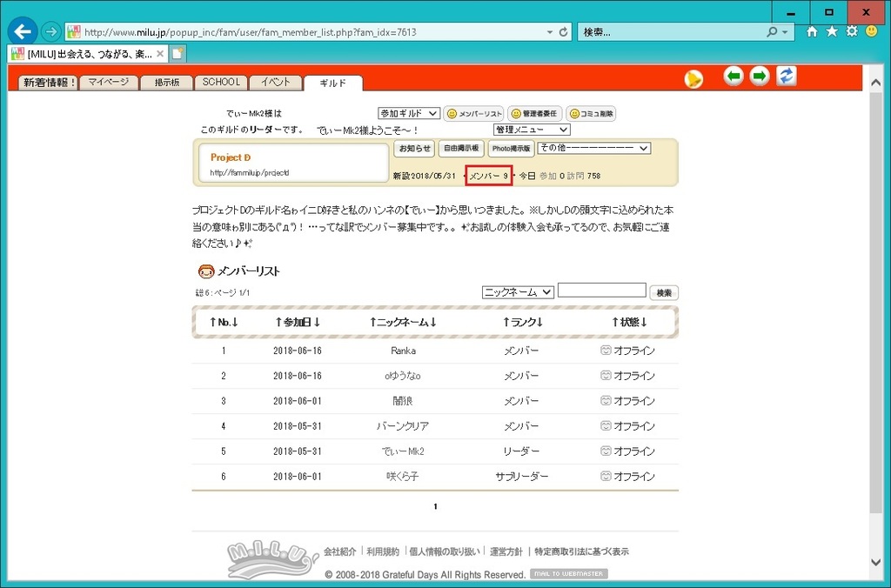Click the blue reload arrows icon
Image resolution: width=891 pixels, height=588 pixels.
pos(787,77)
